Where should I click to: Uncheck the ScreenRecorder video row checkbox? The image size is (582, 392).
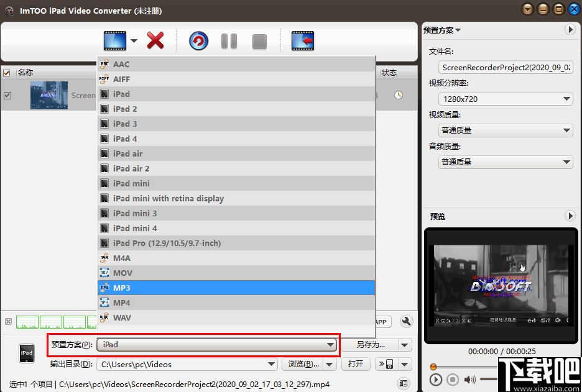click(x=7, y=96)
